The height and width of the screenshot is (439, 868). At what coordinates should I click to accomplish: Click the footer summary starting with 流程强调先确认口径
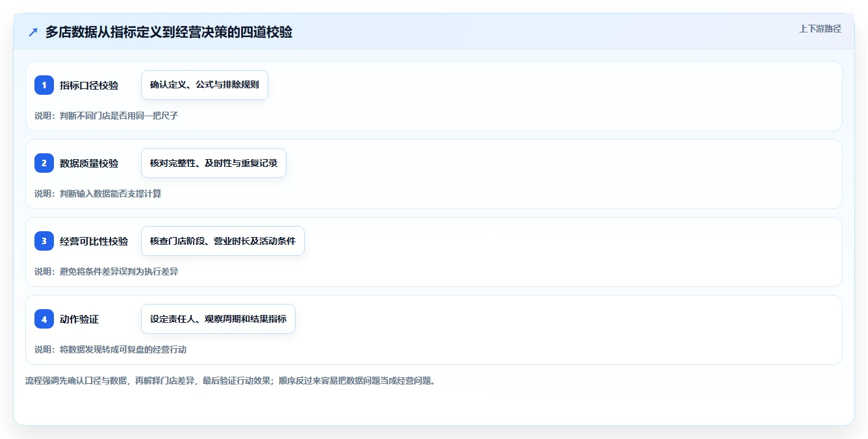(230, 381)
